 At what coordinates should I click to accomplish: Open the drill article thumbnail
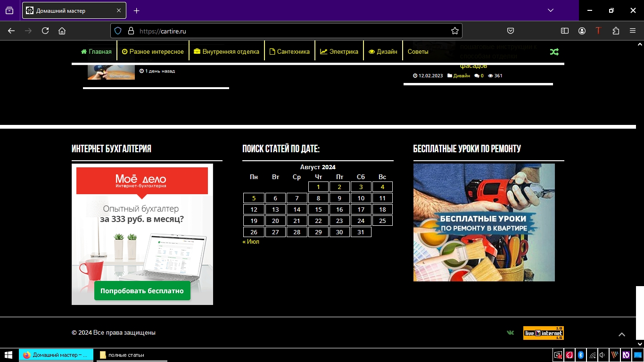pos(111,72)
